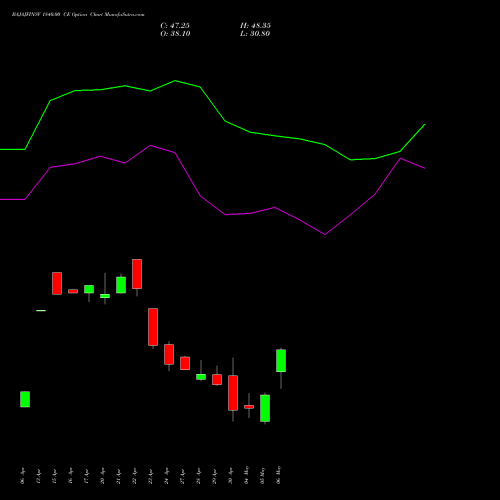Screen dimensions: 500x500
Task: Select the red candle above 27 Apr
Action: click(185, 363)
